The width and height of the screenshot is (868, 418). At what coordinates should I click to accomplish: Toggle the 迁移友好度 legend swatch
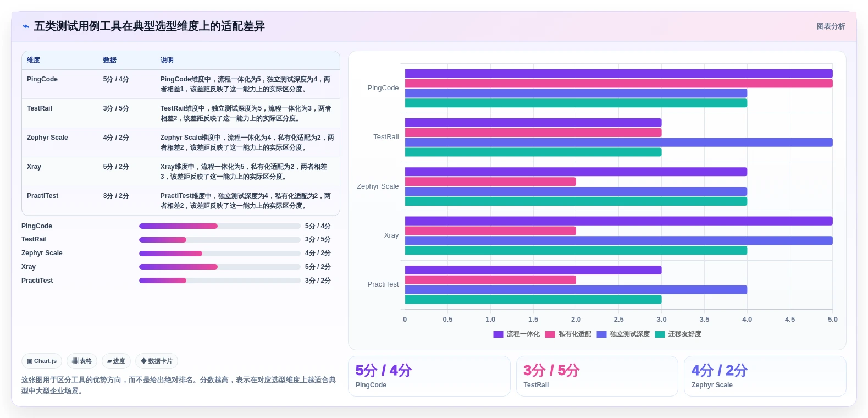(x=660, y=334)
